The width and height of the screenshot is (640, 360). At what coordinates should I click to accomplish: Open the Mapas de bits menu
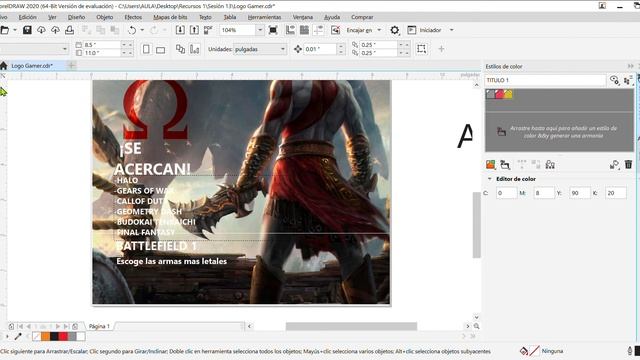coord(170,17)
